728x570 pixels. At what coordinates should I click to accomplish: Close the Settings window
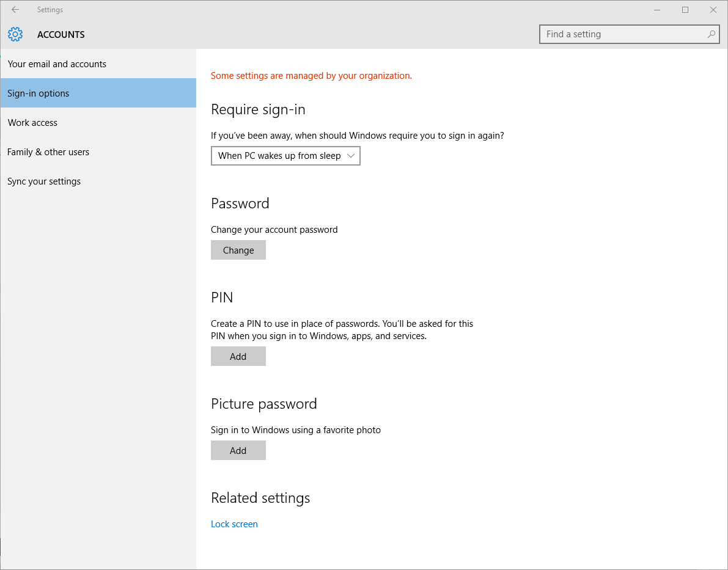(713, 10)
